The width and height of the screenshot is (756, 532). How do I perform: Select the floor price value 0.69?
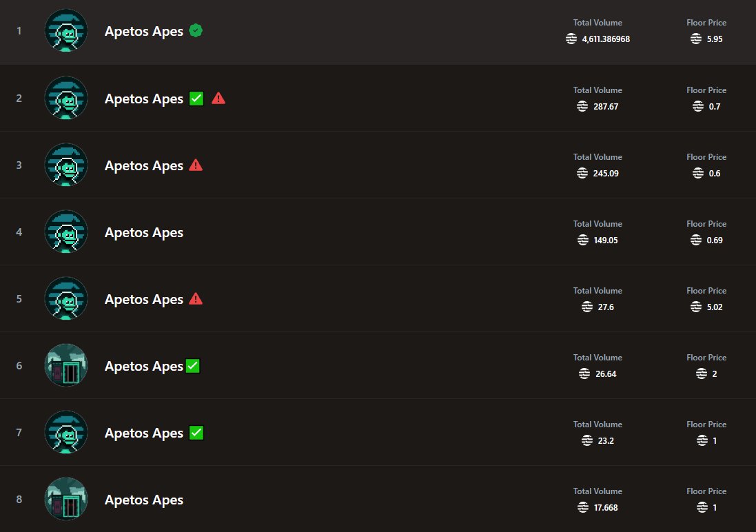pyautogui.click(x=715, y=241)
